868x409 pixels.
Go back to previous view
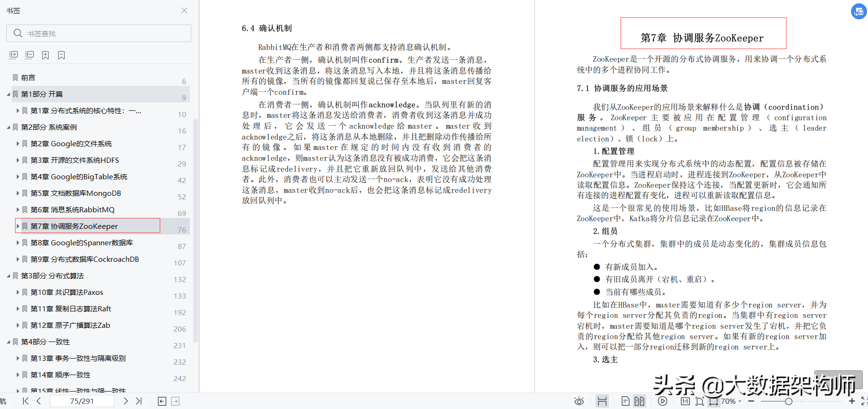[162, 401]
